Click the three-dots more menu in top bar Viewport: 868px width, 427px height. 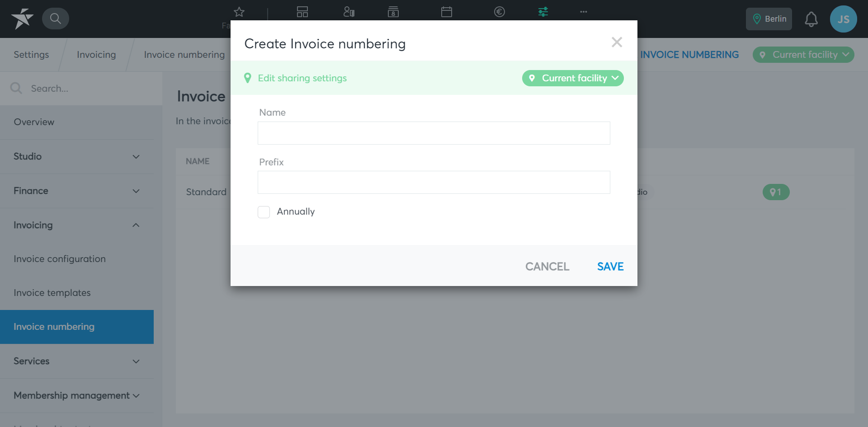click(x=584, y=12)
